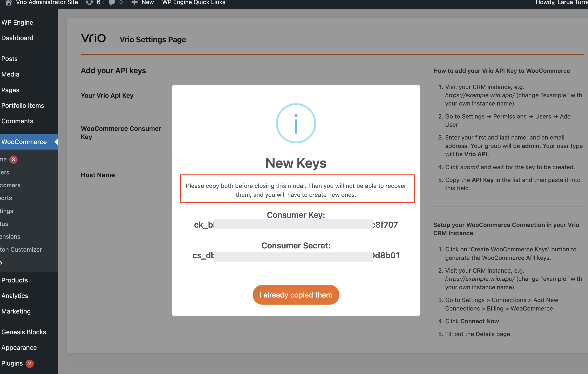Viewport: 588px width, 374px height.
Task: Click the Click Connect Now instruction step
Action: 472,321
